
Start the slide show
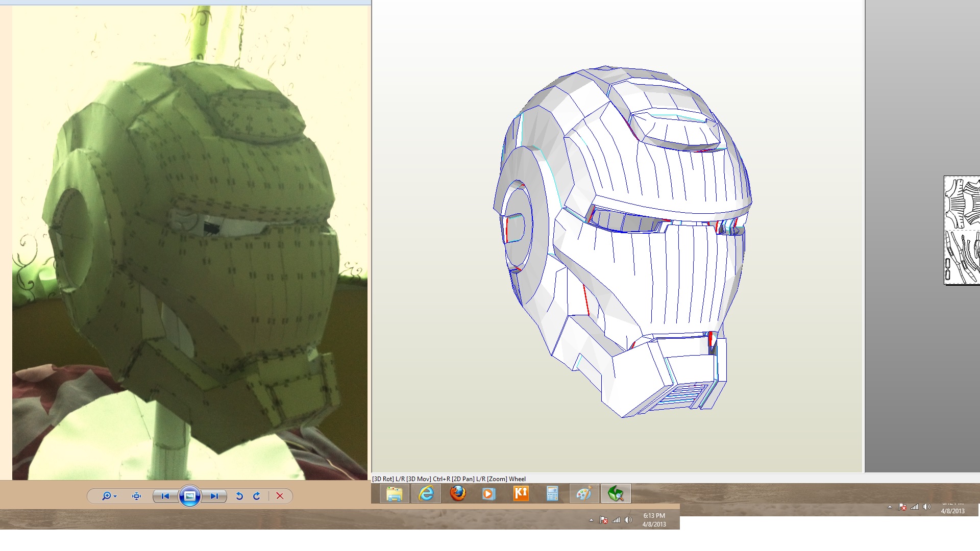189,496
